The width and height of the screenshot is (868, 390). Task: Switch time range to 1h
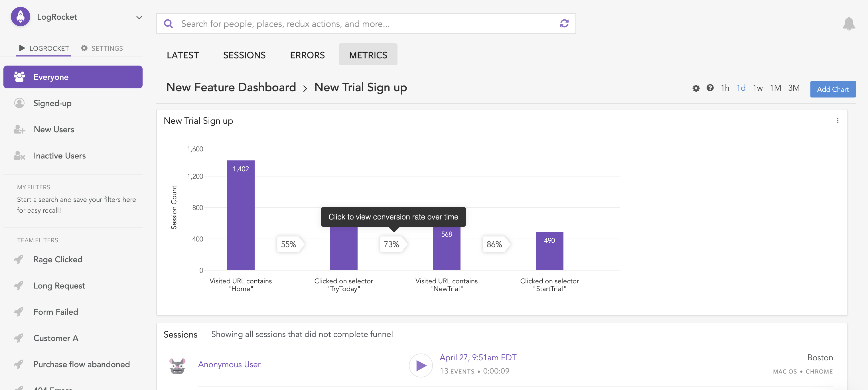click(725, 88)
